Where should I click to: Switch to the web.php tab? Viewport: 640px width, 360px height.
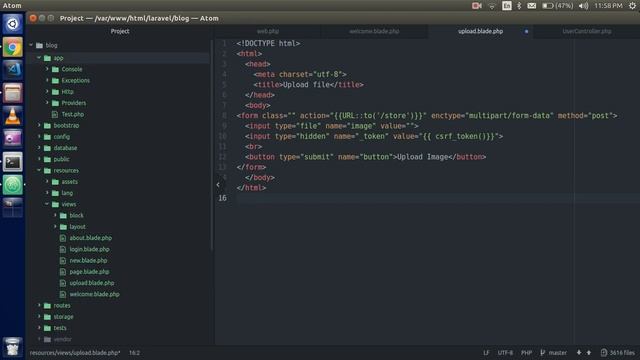coord(268,31)
